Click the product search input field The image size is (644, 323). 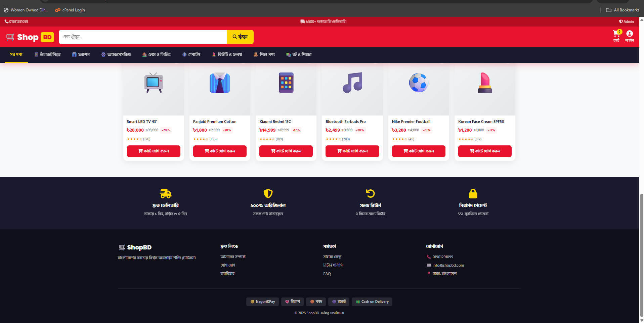[x=142, y=37]
